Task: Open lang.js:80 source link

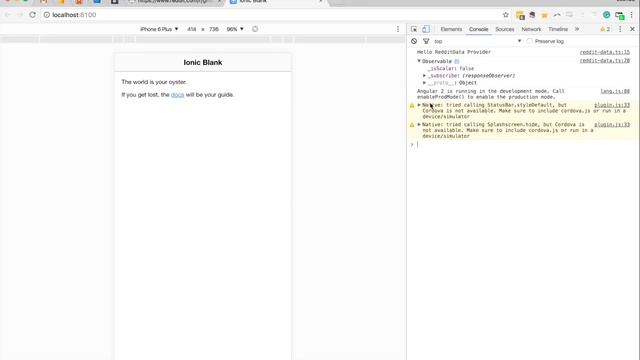Action: (615, 91)
